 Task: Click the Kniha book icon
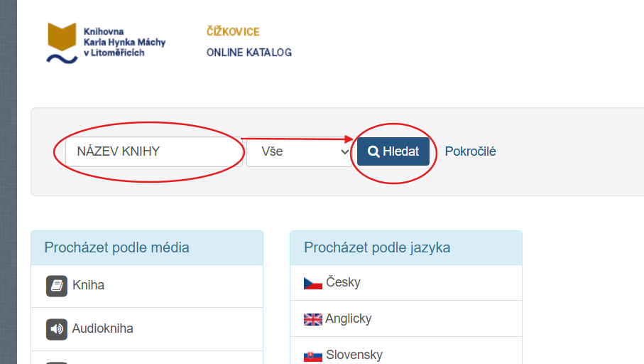57,286
